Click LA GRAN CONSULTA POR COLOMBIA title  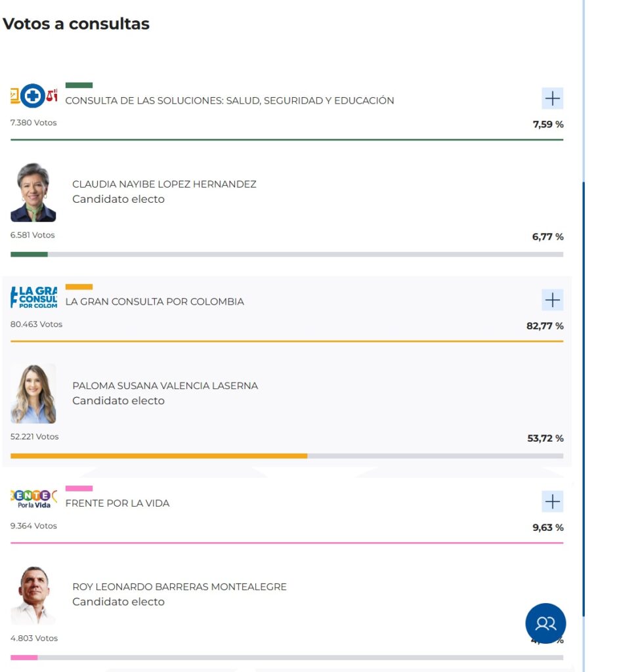[x=155, y=302]
